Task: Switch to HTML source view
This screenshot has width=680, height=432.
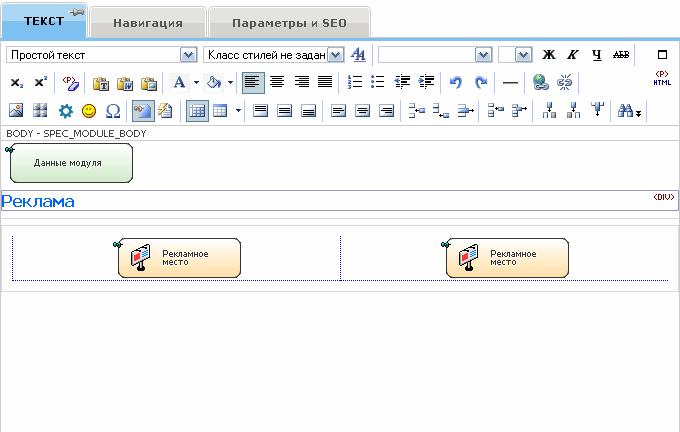Action: (x=662, y=79)
